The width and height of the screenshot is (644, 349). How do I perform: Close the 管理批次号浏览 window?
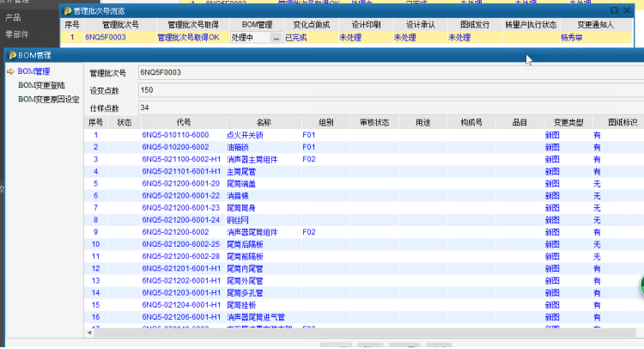(x=626, y=10)
